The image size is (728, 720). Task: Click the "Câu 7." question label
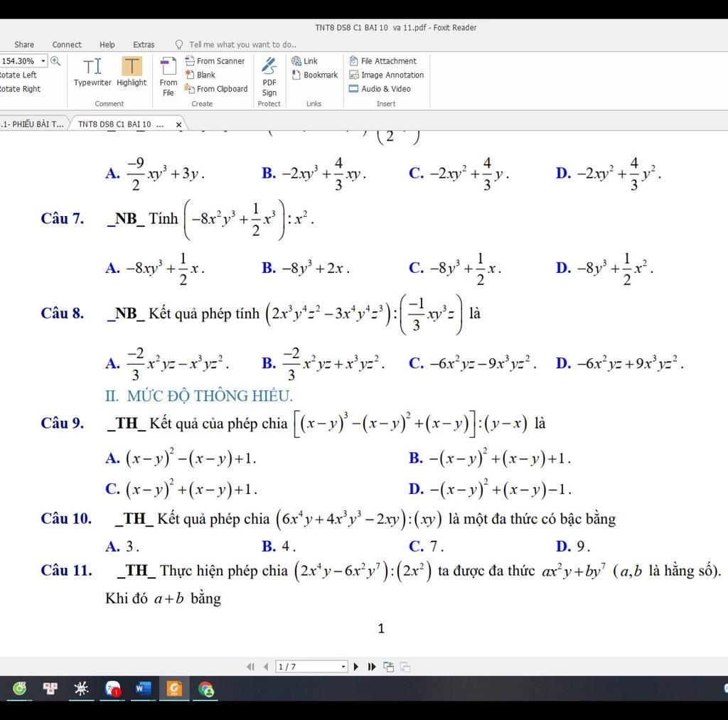pos(63,218)
